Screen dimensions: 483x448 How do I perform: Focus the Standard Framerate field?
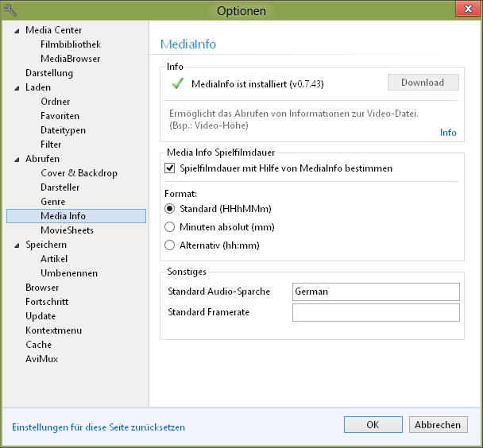tap(376, 312)
